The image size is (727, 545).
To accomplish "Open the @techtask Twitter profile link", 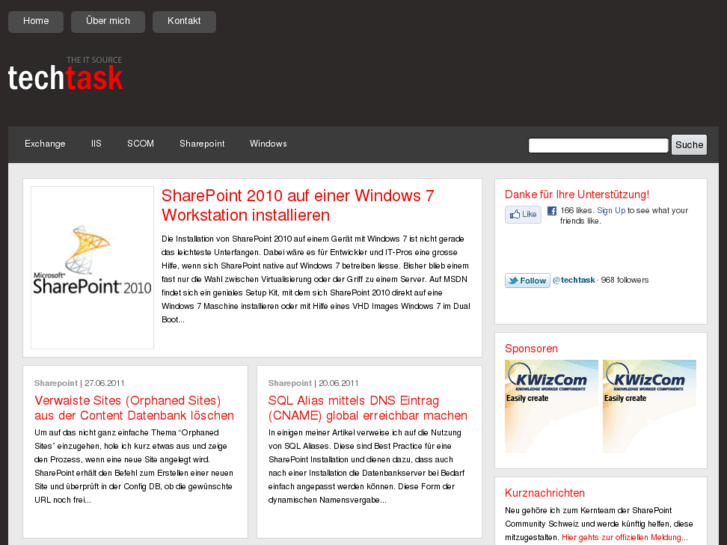I will (574, 280).
